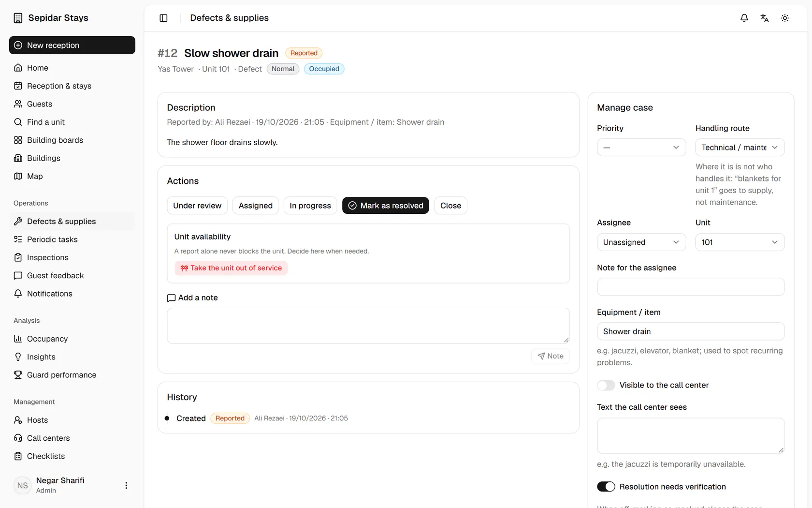
Task: Focus the Note for the assignee field
Action: (x=691, y=287)
